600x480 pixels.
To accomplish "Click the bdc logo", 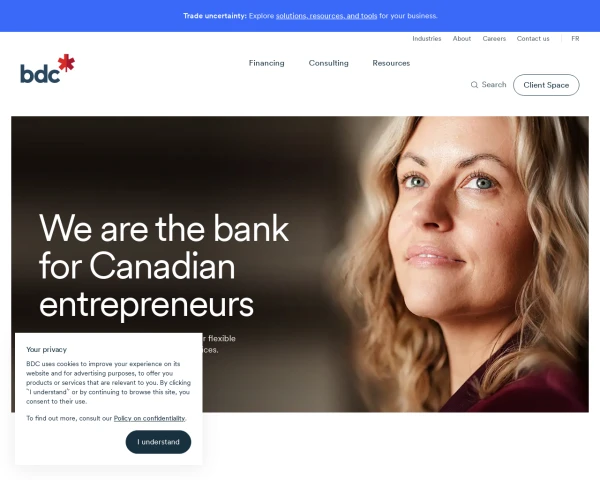I will point(47,69).
